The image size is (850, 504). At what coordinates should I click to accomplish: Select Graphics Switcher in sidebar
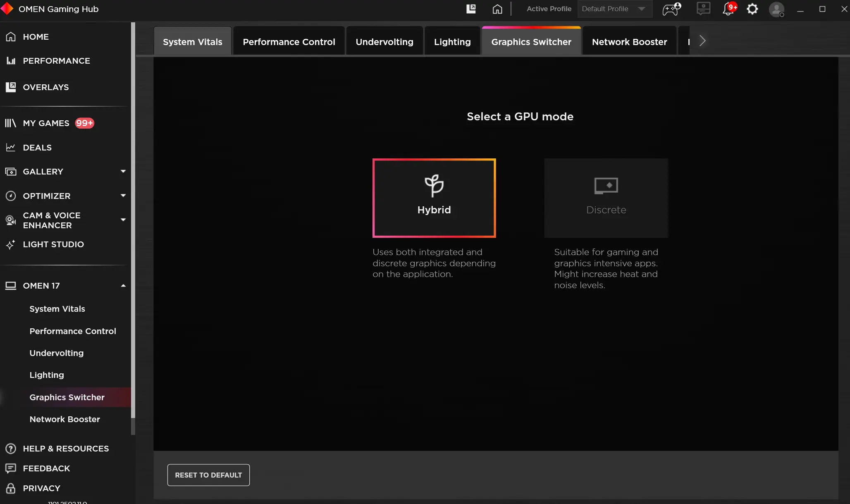67,397
